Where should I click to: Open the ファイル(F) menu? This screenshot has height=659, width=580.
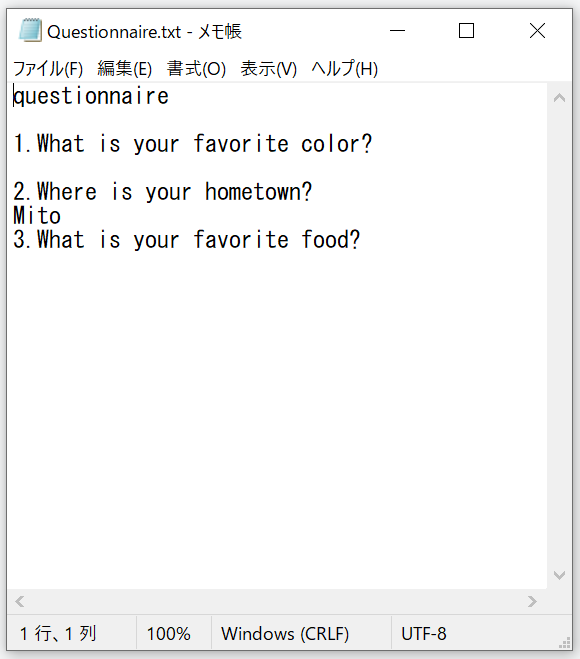click(48, 69)
